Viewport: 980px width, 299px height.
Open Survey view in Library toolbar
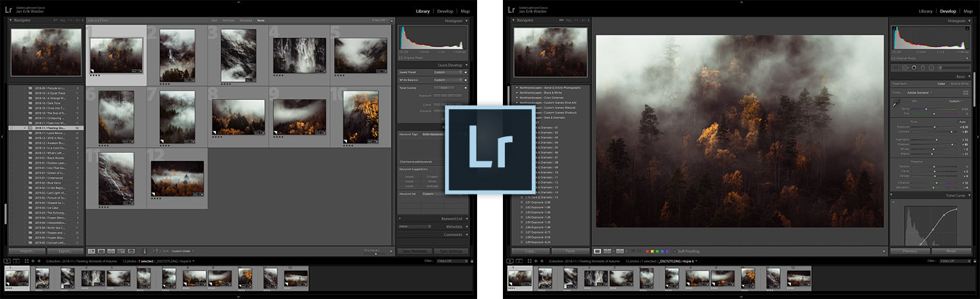pos(121,251)
